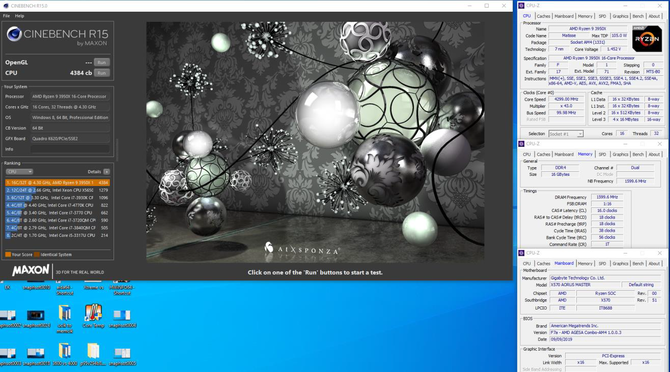Click the MAXON logo at bottom
Screen dimensions: 670x372
[30, 270]
